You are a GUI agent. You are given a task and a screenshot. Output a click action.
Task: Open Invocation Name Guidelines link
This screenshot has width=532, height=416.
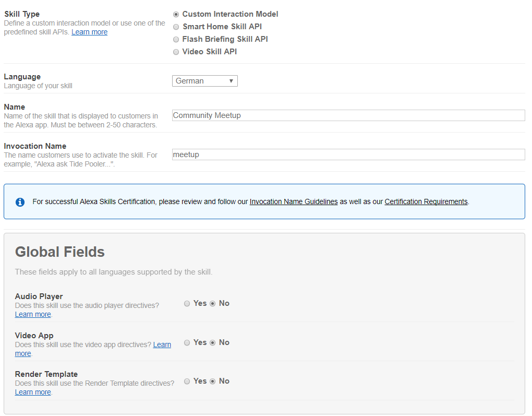[294, 201]
